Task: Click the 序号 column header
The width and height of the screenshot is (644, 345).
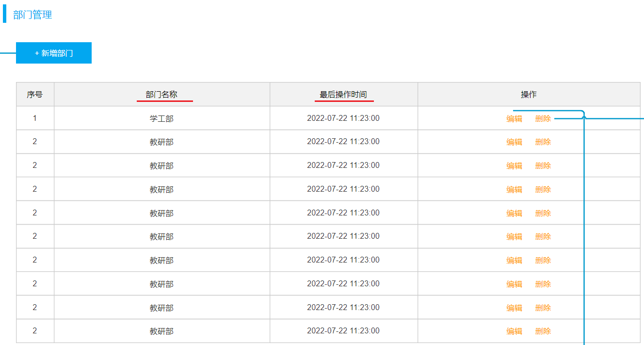Action: (x=35, y=95)
